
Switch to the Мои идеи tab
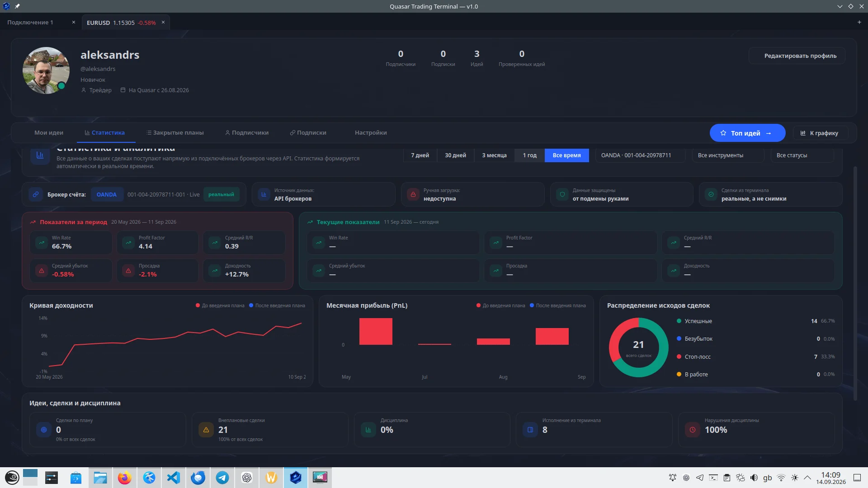pyautogui.click(x=49, y=133)
